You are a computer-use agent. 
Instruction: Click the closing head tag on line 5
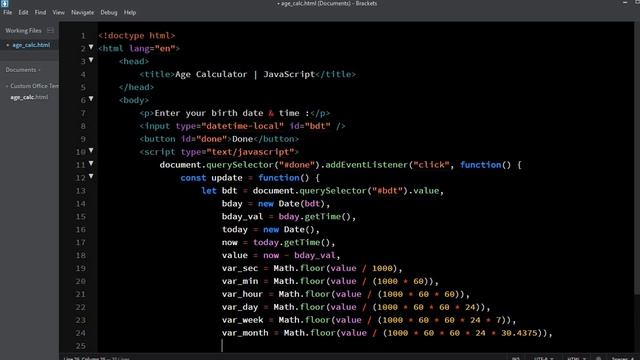pos(136,87)
